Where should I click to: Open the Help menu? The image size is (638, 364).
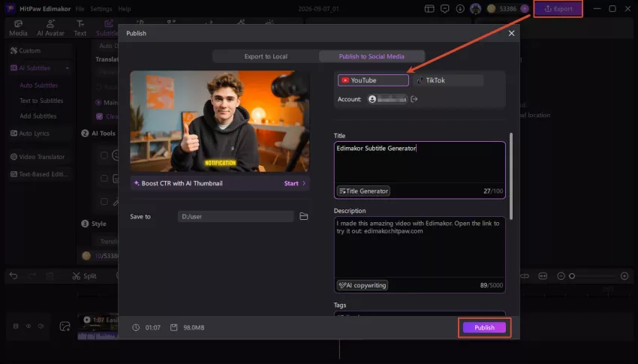click(125, 8)
